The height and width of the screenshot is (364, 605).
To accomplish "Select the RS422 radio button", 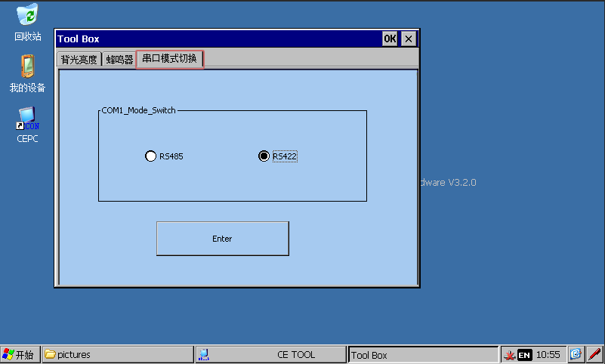I will click(x=264, y=156).
